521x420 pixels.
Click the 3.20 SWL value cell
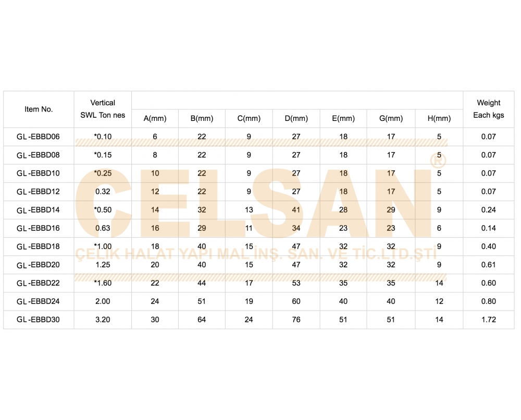103,319
